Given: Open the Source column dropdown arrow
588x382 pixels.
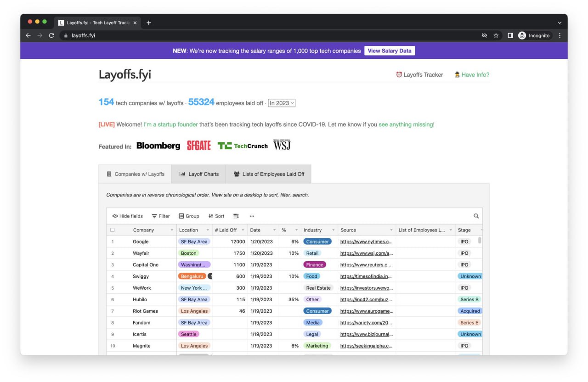Looking at the screenshot, I should 391,230.
